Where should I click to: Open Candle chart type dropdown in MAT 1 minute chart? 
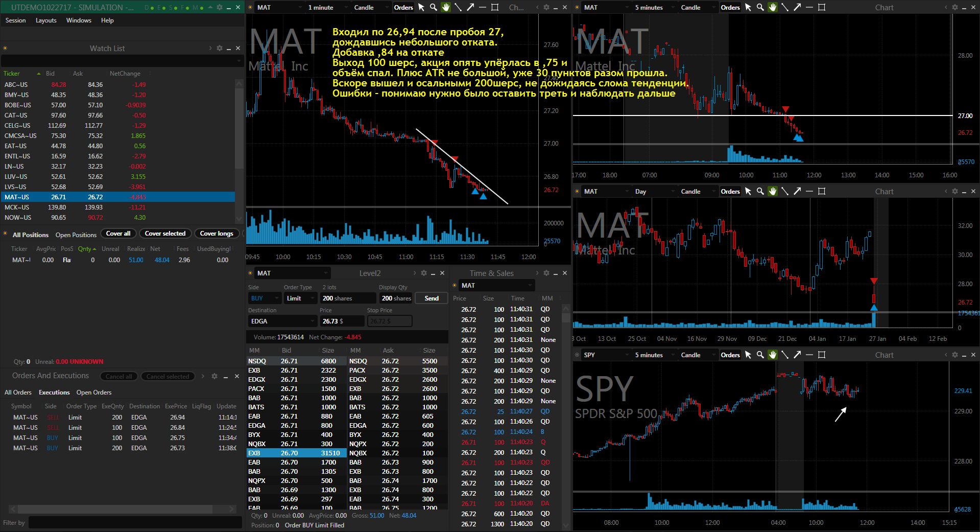371,7
